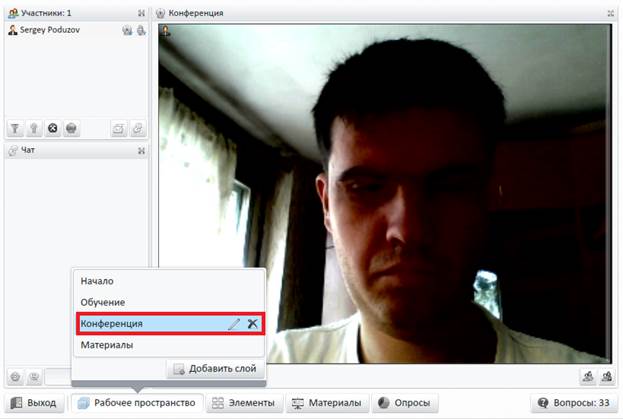This screenshot has width=623, height=419.
Task: Select the Конференция layer
Action: (x=169, y=324)
